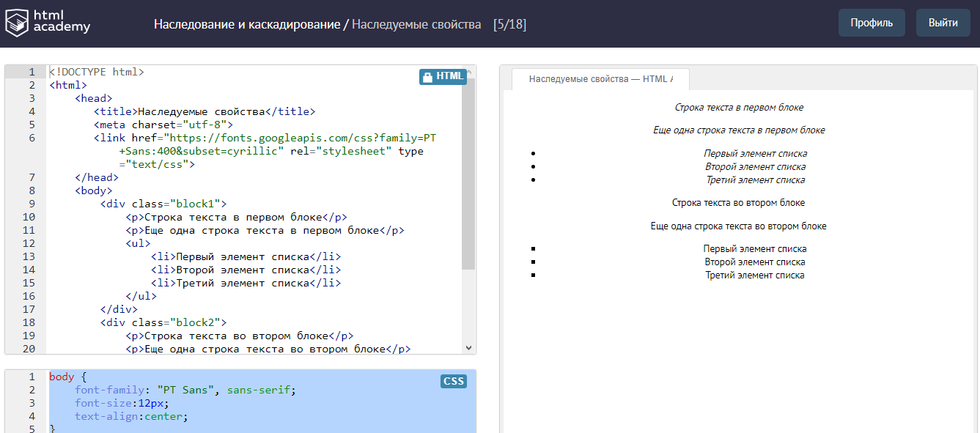Click the CSS badge in the style editor

[453, 381]
